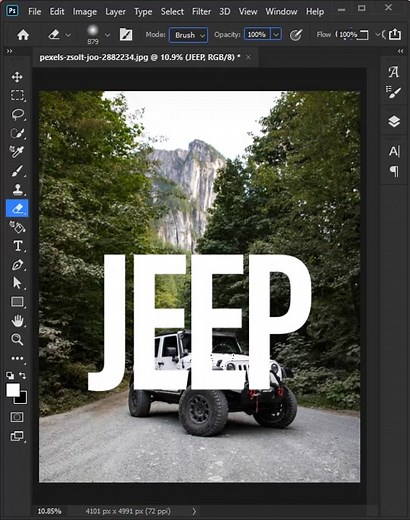Open the Character panel icon

pyautogui.click(x=394, y=151)
